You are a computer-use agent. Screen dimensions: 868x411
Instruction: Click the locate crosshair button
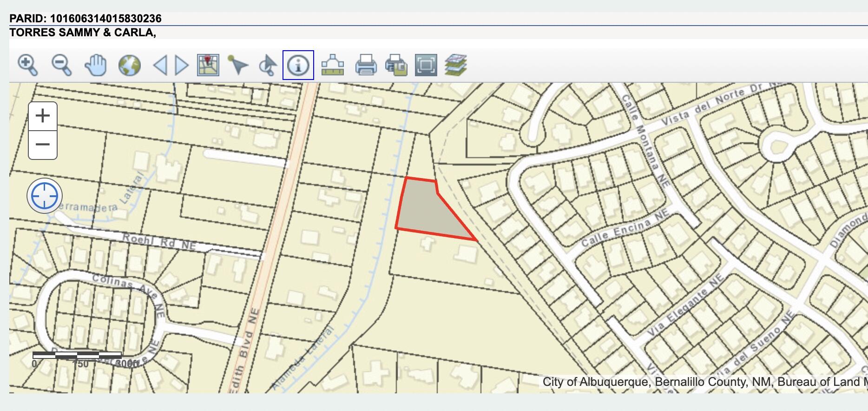click(45, 196)
